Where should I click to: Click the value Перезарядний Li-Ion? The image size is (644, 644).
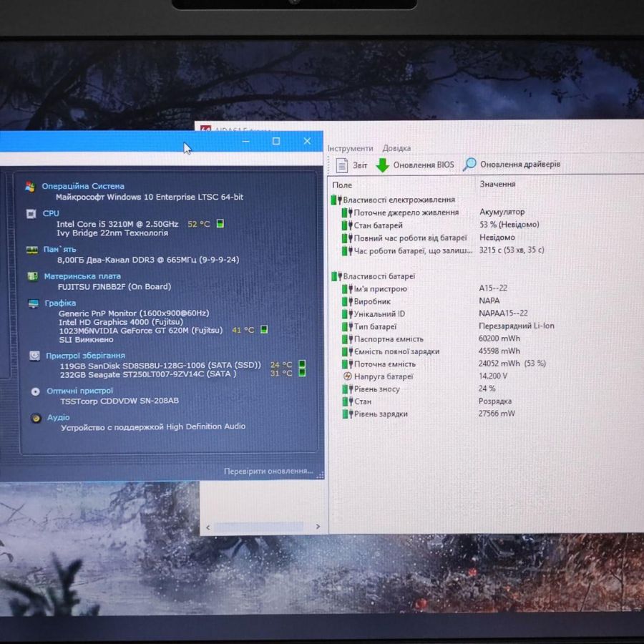[x=516, y=326]
